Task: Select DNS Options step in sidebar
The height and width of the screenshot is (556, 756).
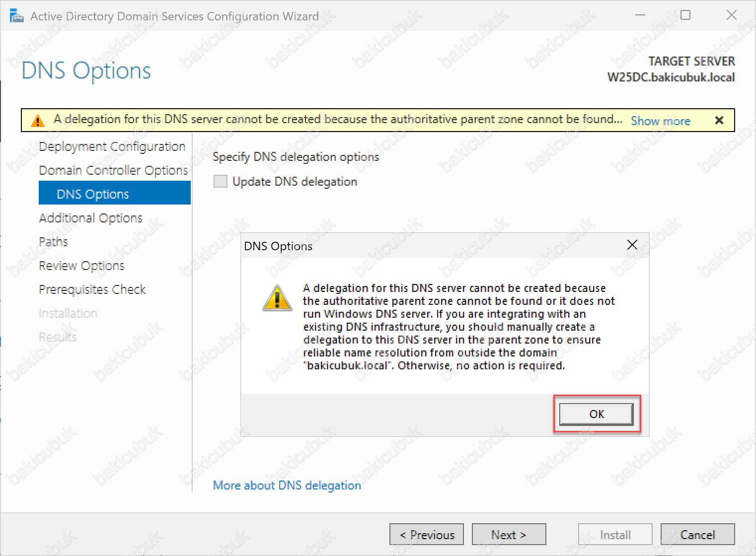Action: pos(115,193)
